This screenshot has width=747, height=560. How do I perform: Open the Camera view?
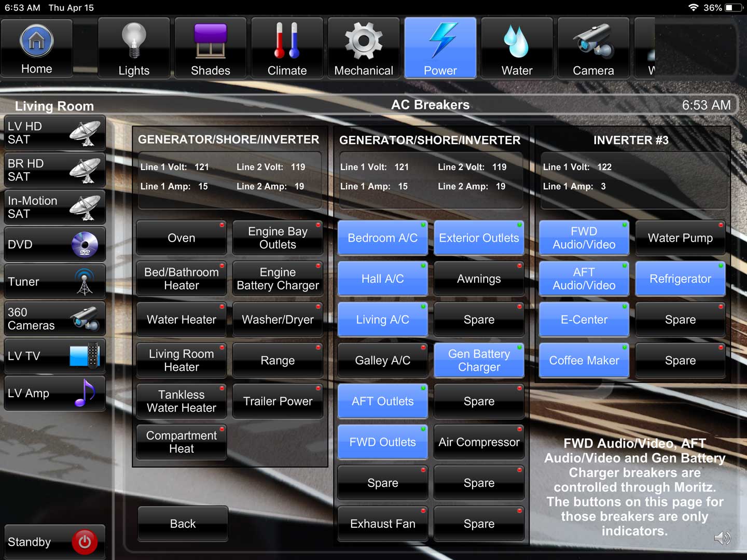[593, 48]
